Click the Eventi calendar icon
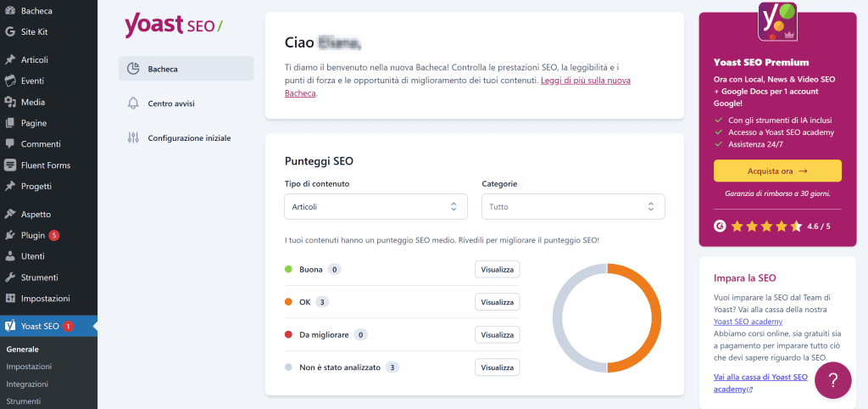Screen dimensions: 868x409 [9, 81]
